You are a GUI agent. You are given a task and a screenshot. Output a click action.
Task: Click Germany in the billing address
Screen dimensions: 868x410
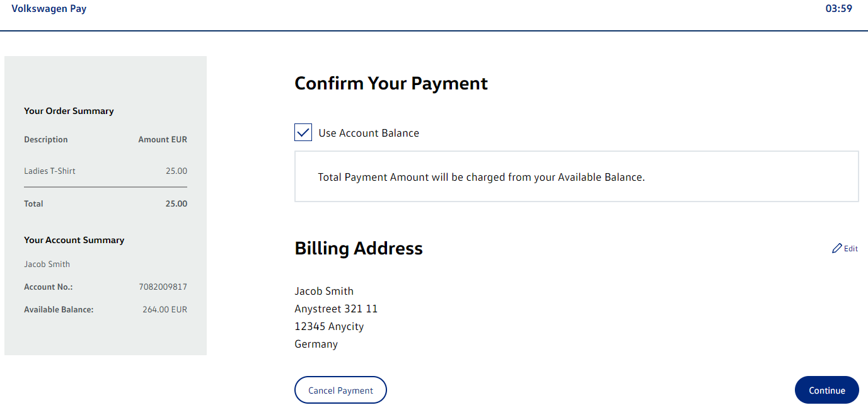(x=316, y=344)
